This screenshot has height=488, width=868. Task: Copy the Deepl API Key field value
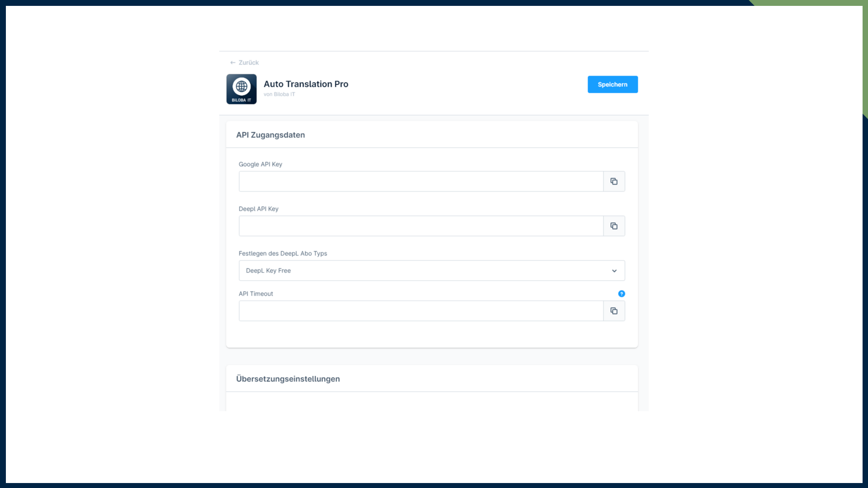tap(614, 226)
